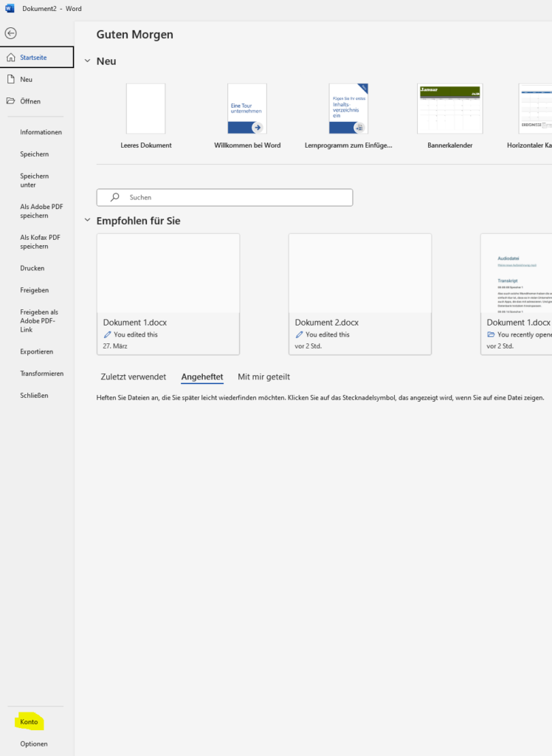Switch to the Zuletzt verwendet tab
Image resolution: width=552 pixels, height=756 pixels.
coord(133,377)
